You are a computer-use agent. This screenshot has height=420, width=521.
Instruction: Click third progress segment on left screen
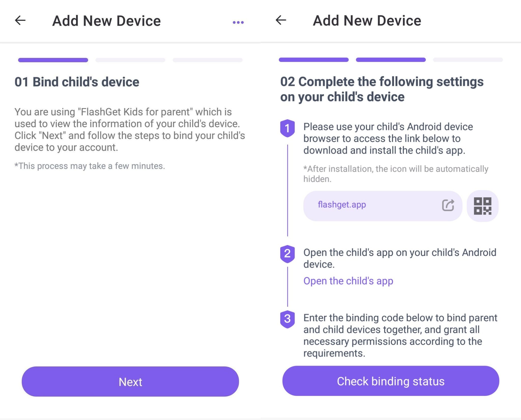click(x=208, y=60)
